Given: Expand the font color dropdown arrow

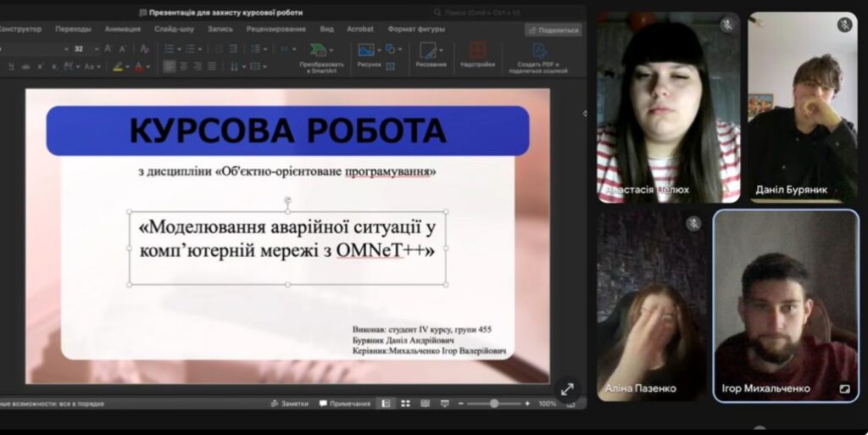Looking at the screenshot, I should point(150,67).
